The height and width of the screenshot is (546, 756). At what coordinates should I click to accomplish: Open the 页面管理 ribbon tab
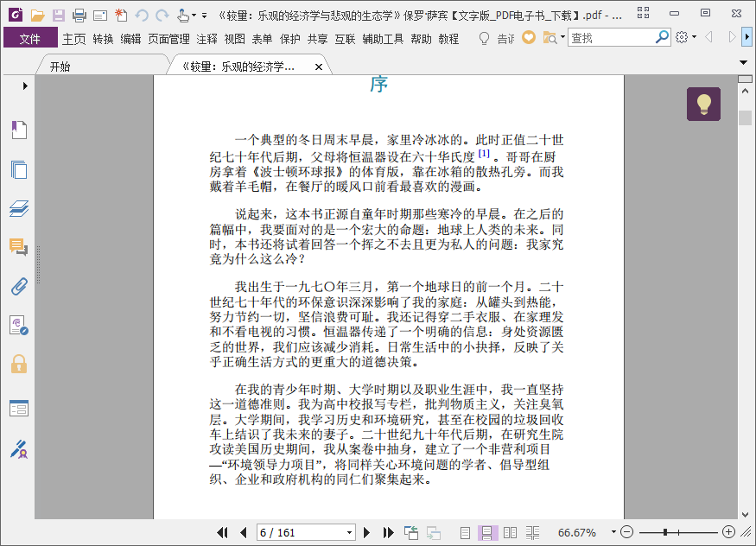(168, 39)
